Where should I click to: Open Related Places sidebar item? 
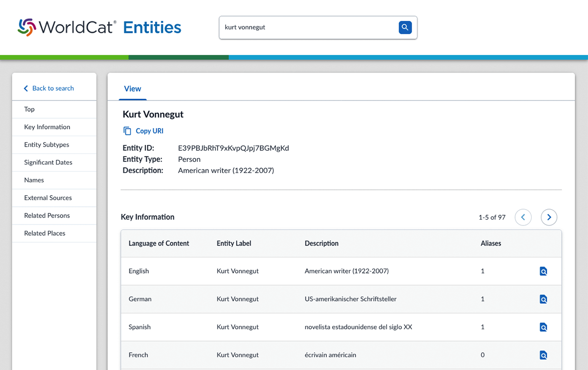coord(45,233)
